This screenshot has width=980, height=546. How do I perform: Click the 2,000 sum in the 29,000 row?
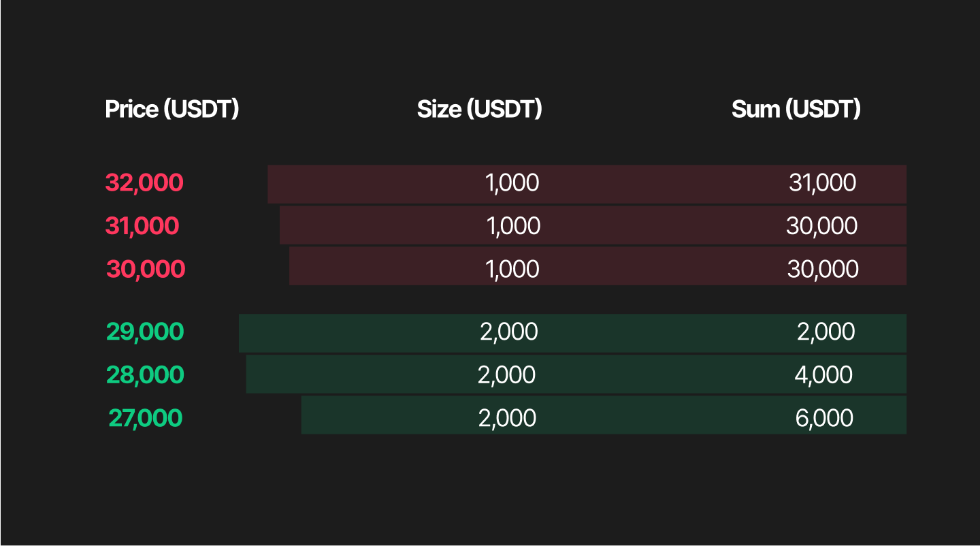click(x=826, y=332)
